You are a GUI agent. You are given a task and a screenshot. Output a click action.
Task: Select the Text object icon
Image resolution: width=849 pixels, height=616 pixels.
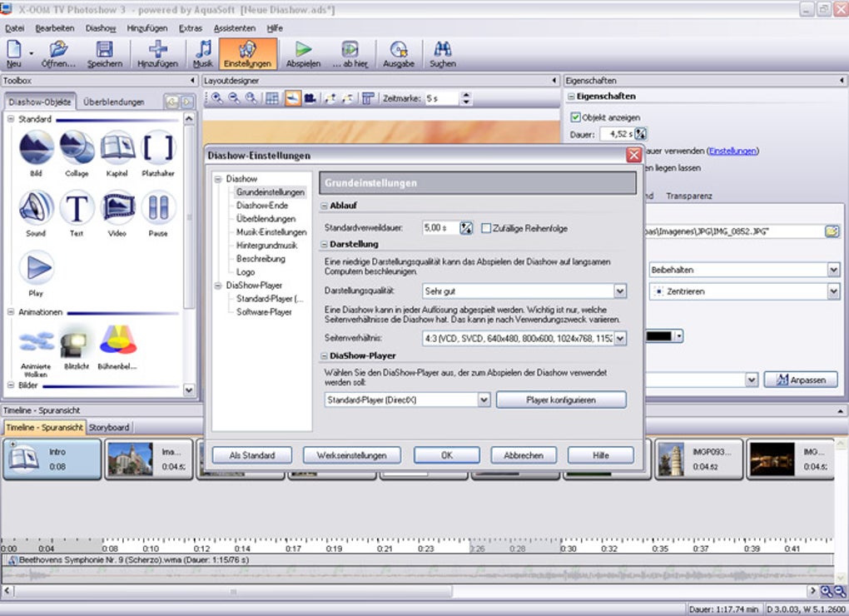pyautogui.click(x=77, y=207)
